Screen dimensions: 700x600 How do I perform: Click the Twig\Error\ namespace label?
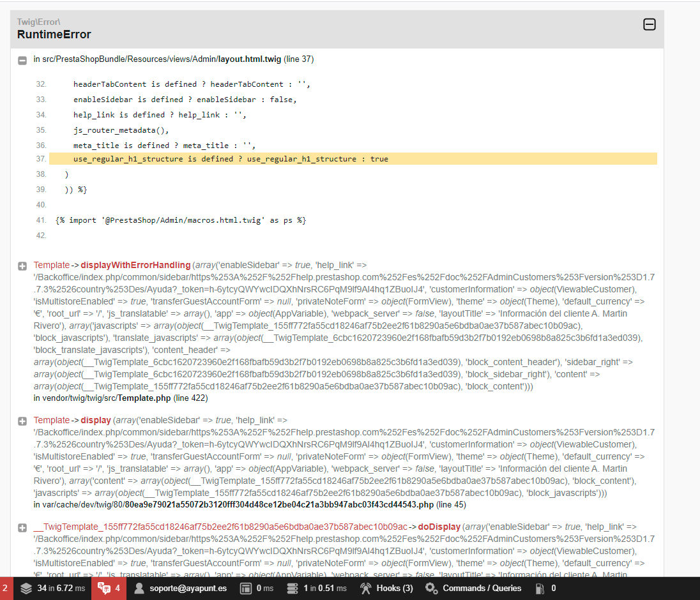[x=39, y=22]
